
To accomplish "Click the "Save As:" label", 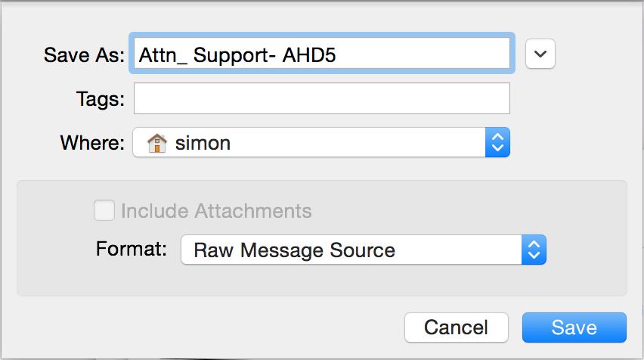I will click(84, 55).
